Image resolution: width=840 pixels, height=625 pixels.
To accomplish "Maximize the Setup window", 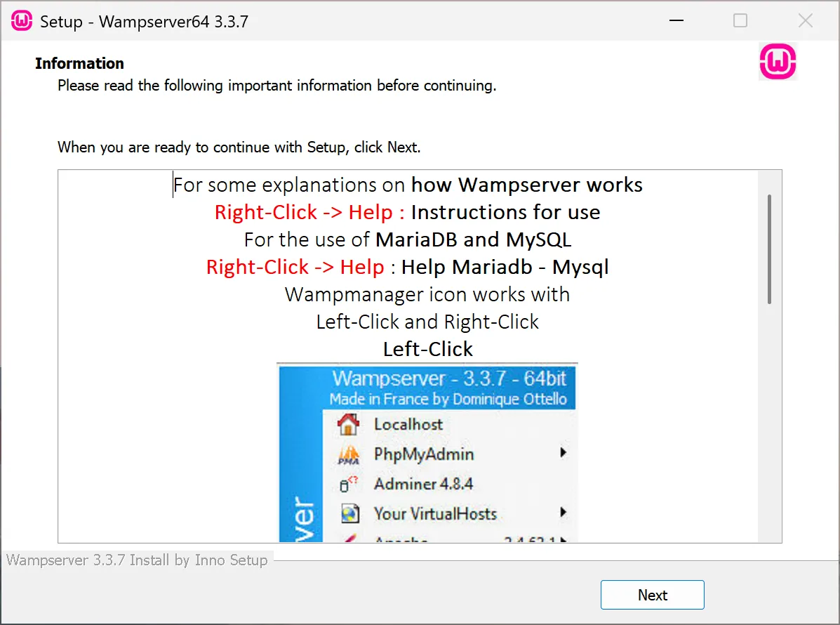I will click(x=740, y=21).
